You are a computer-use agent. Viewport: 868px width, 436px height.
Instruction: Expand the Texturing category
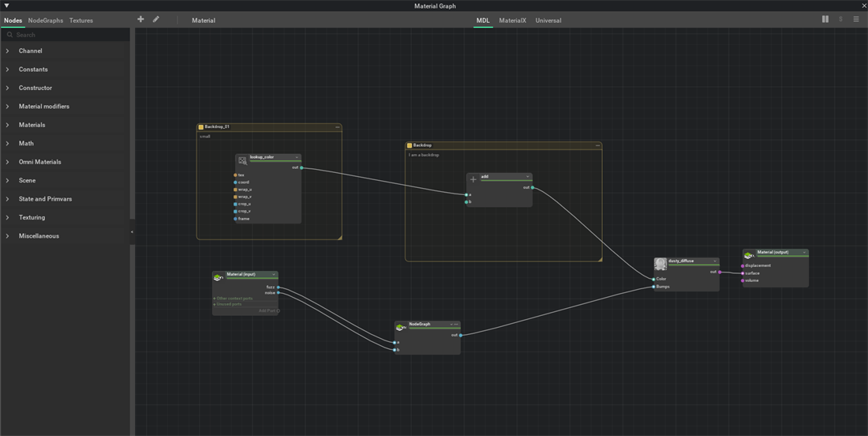coord(7,217)
